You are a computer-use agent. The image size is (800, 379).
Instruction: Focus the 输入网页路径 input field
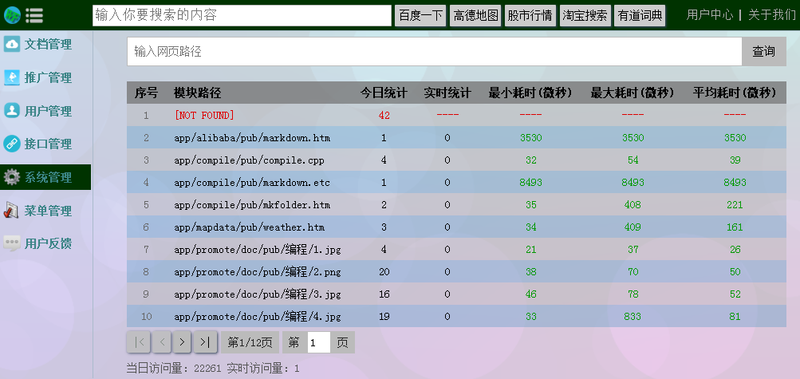point(435,52)
